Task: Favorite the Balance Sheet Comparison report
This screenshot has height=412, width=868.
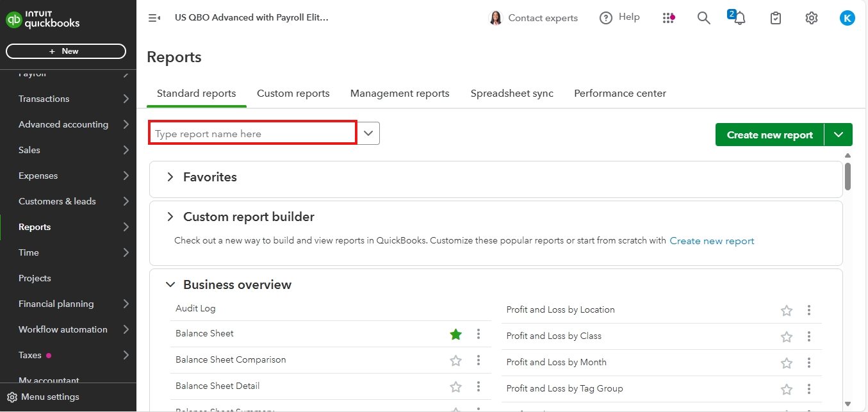Action: point(455,360)
